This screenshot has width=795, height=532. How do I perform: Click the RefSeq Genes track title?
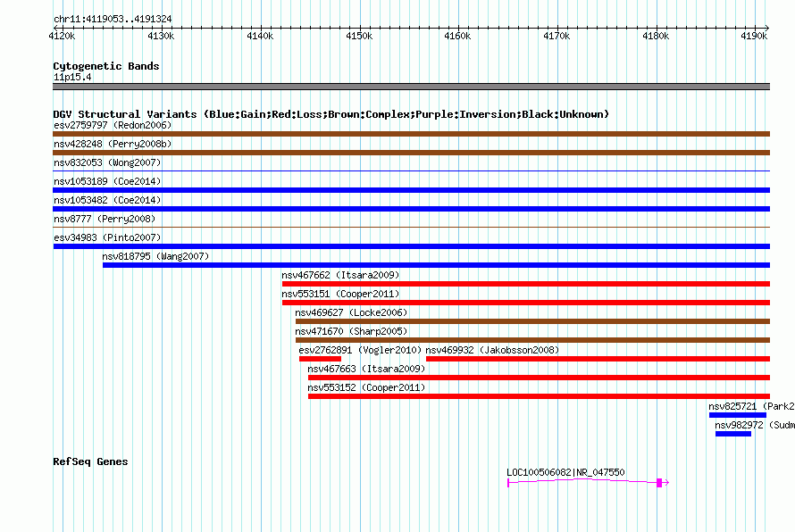click(90, 461)
